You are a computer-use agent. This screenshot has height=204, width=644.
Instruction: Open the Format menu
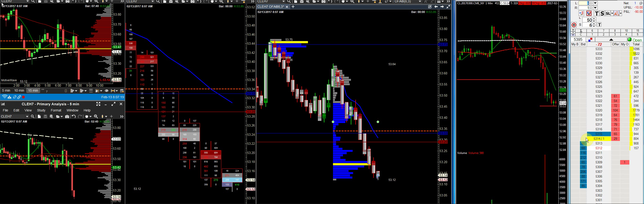coord(56,110)
